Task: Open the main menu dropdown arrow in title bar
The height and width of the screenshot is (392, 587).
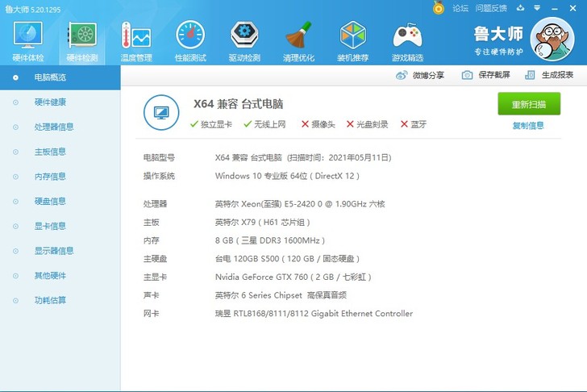Action: pyautogui.click(x=537, y=8)
